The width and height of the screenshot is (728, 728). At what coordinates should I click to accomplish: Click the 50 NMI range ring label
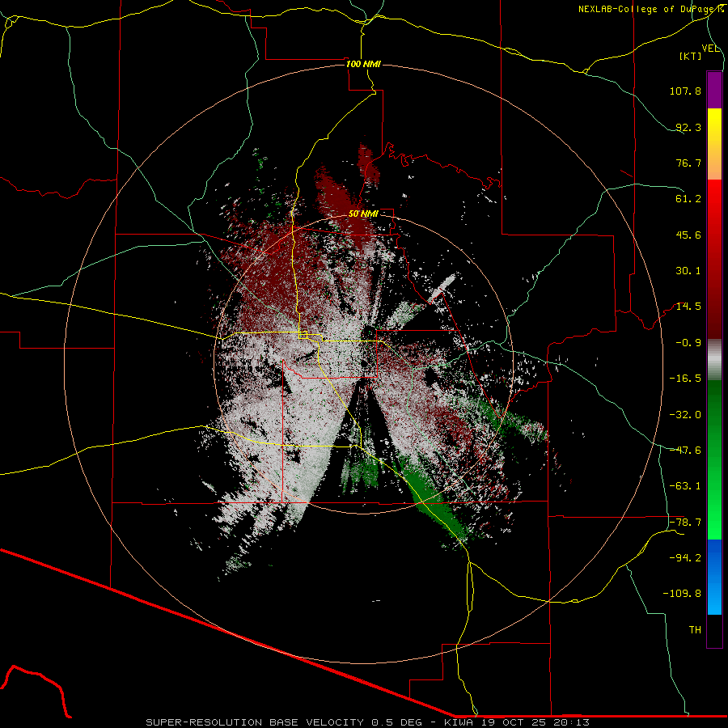pyautogui.click(x=363, y=214)
